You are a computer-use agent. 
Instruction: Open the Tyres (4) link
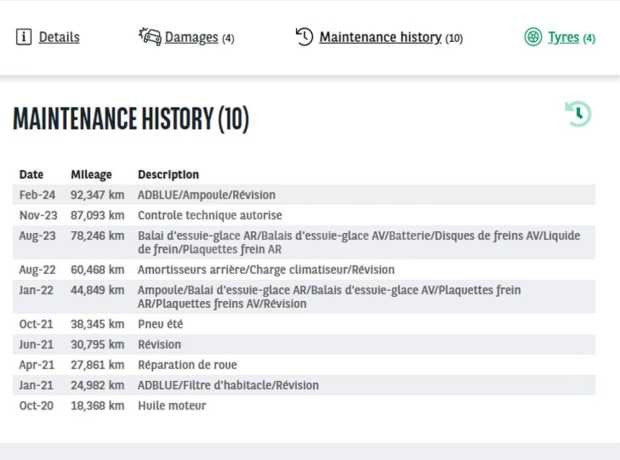click(x=571, y=38)
